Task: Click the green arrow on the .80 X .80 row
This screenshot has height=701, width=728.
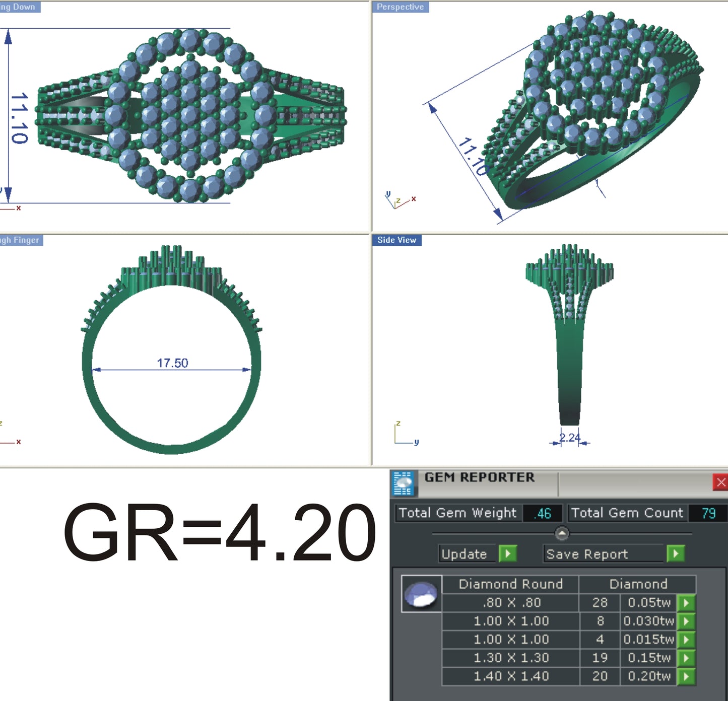Action: (x=688, y=602)
